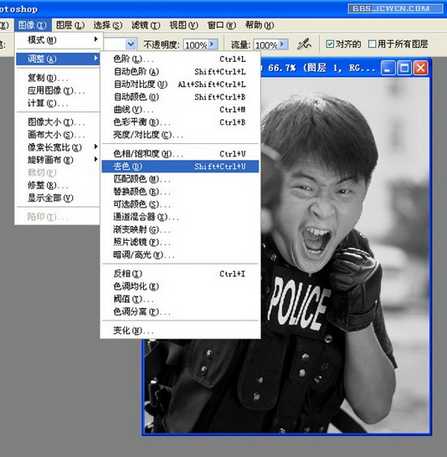The image size is (447, 457).
Task: Click the 不透明度 opacity 100% field
Action: tap(196, 44)
